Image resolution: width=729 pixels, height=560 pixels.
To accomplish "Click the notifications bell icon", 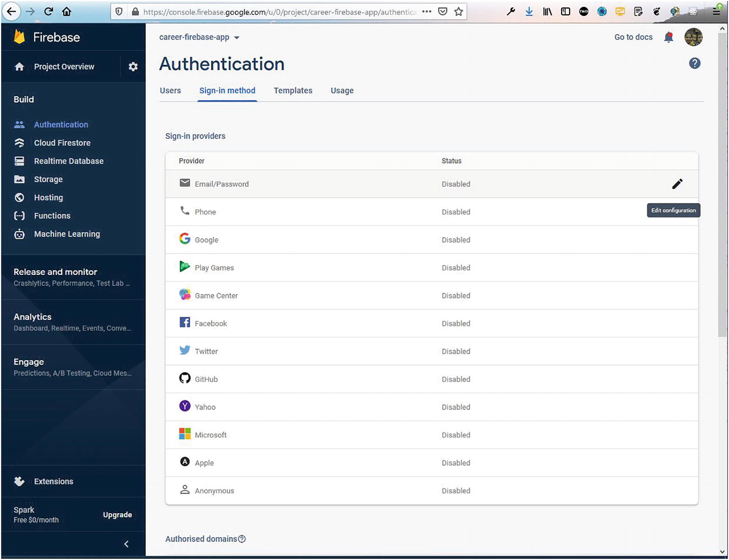I will (x=669, y=37).
